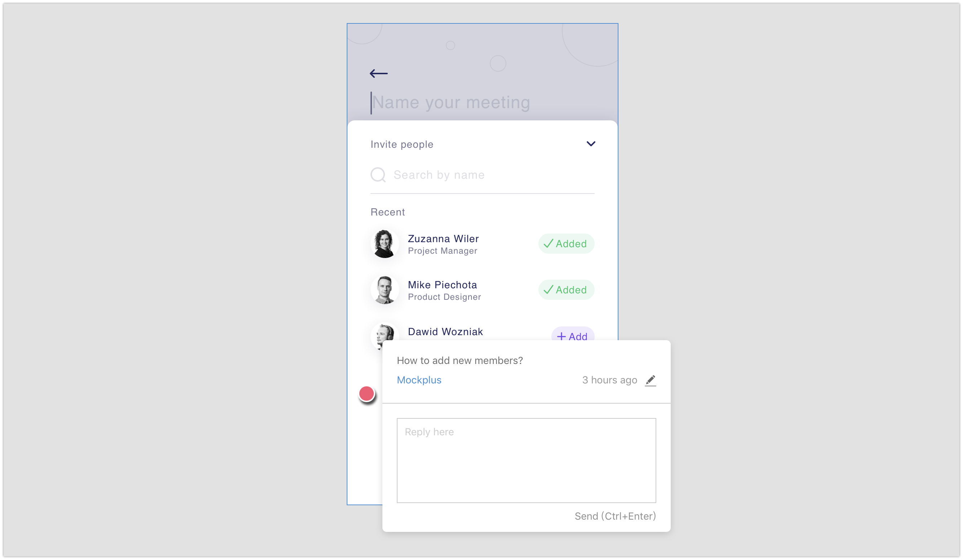Toggle Added status for Zuzanna Wiler
963x560 pixels.
pos(565,243)
